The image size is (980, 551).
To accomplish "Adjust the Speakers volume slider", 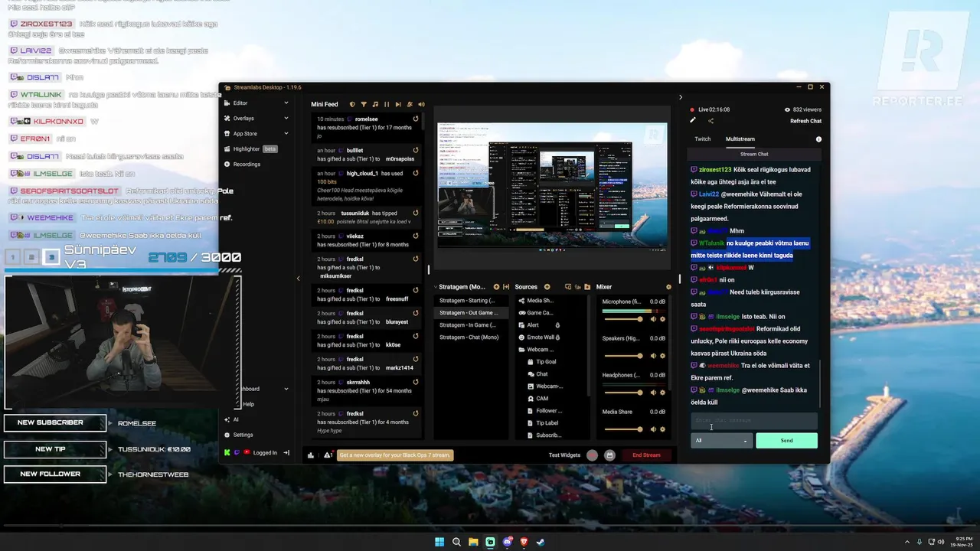I will pyautogui.click(x=623, y=356).
